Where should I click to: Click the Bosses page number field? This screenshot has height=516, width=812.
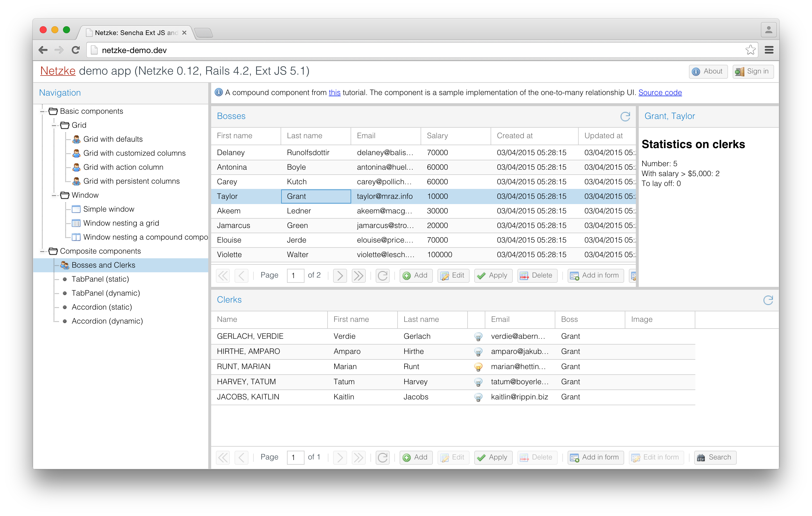pos(295,275)
